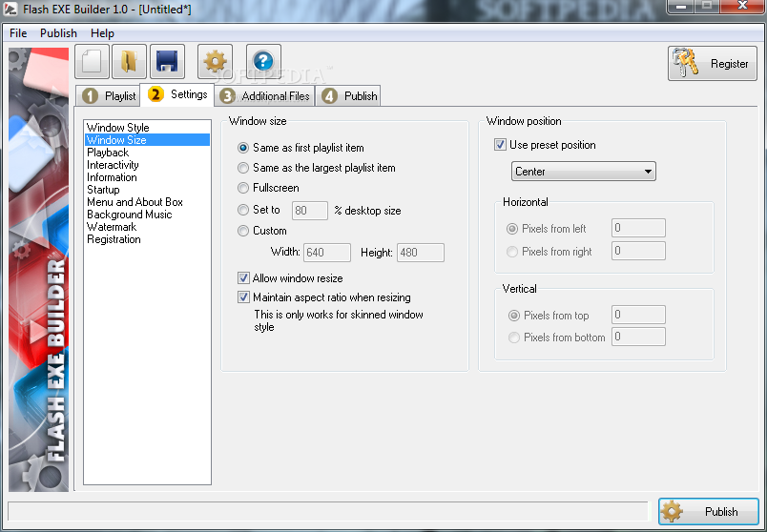This screenshot has width=767, height=532.
Task: Open options via the gear toolbar icon
Action: coord(216,62)
